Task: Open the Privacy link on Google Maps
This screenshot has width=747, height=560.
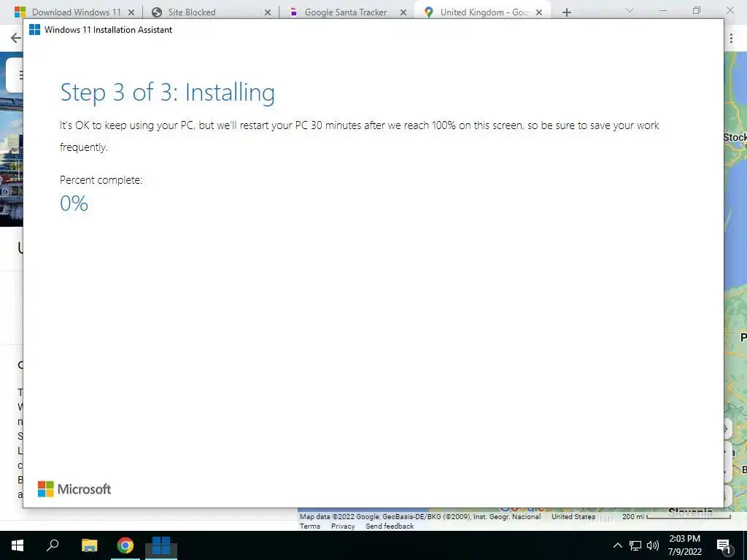Action: click(x=343, y=526)
